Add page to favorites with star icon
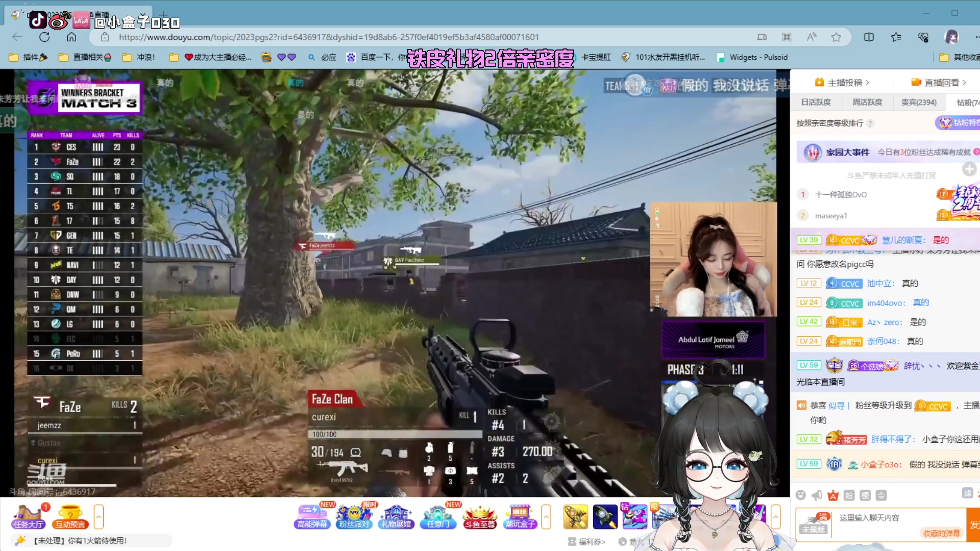 (836, 37)
